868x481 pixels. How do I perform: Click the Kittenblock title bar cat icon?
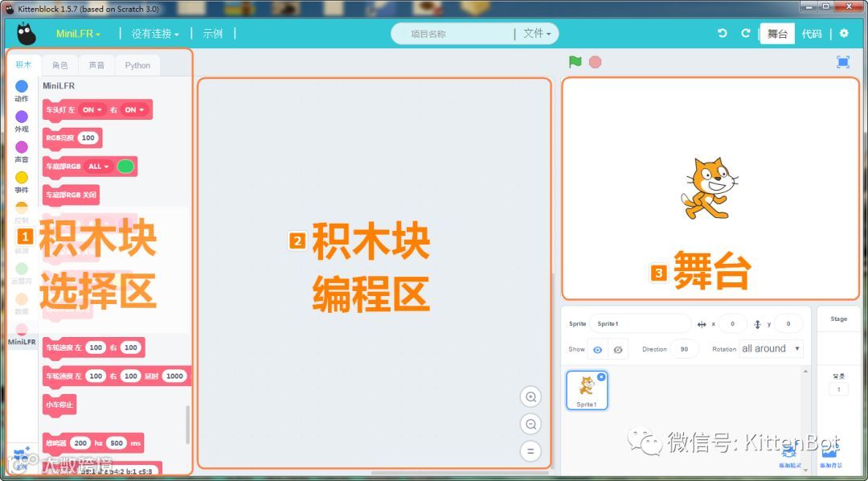click(x=10, y=9)
